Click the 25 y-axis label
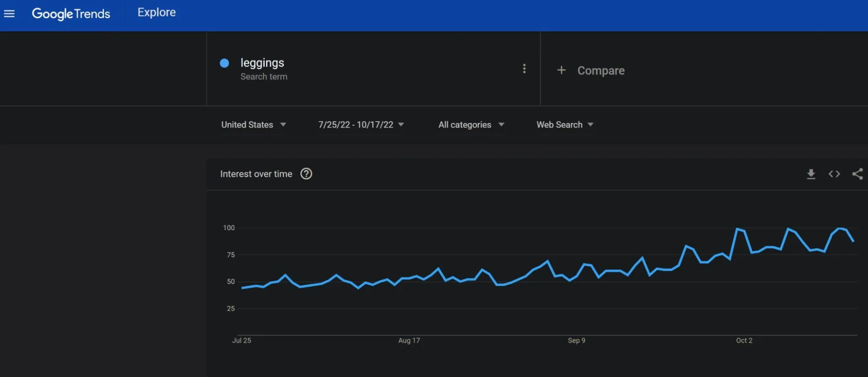868x377 pixels. (x=231, y=308)
